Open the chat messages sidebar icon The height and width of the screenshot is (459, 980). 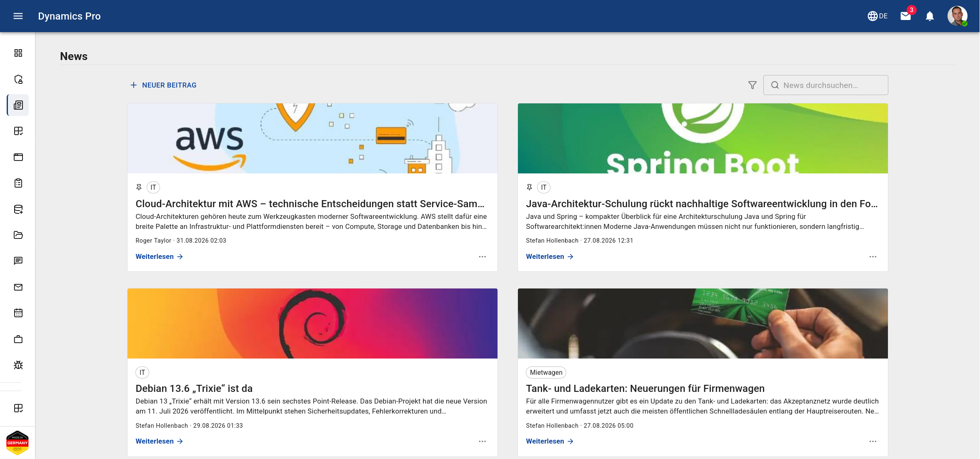pos(18,261)
